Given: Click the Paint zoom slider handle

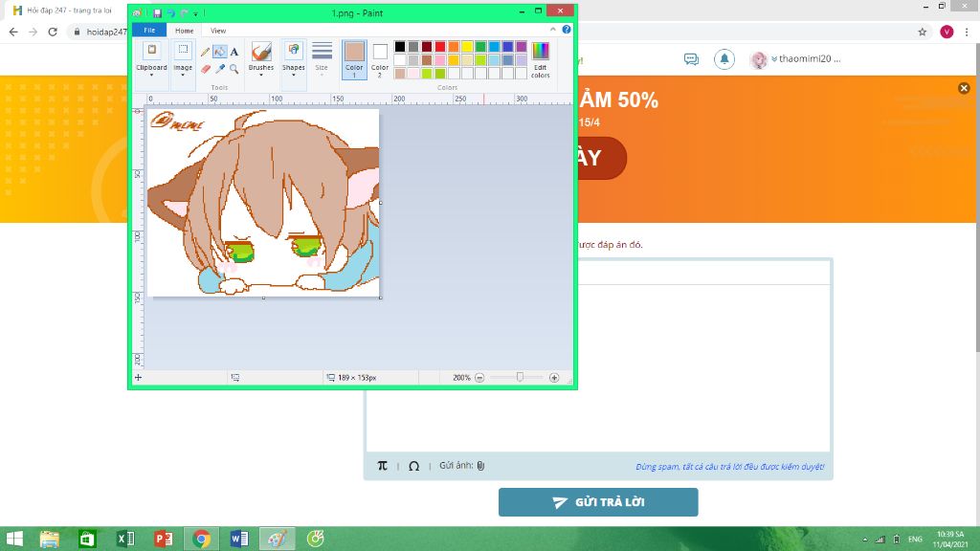Looking at the screenshot, I should point(520,377).
